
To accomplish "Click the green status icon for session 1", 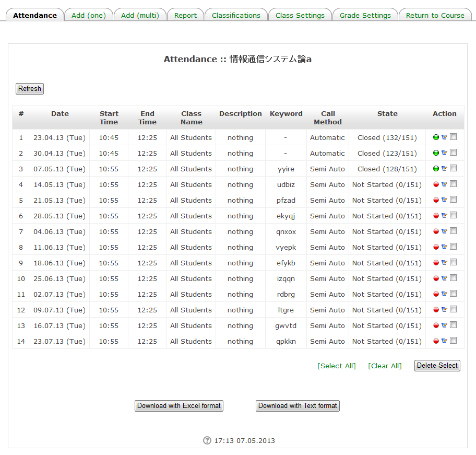I will pyautogui.click(x=436, y=137).
